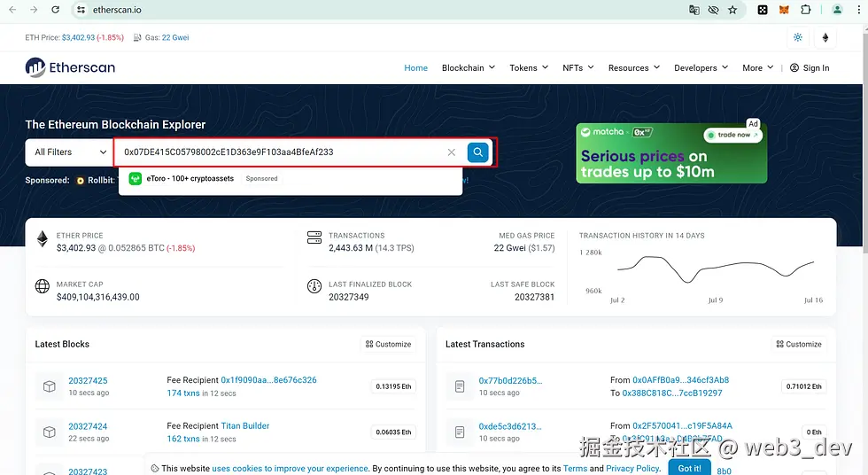Open site information icon in address bar
The width and height of the screenshot is (868, 475).
click(81, 10)
